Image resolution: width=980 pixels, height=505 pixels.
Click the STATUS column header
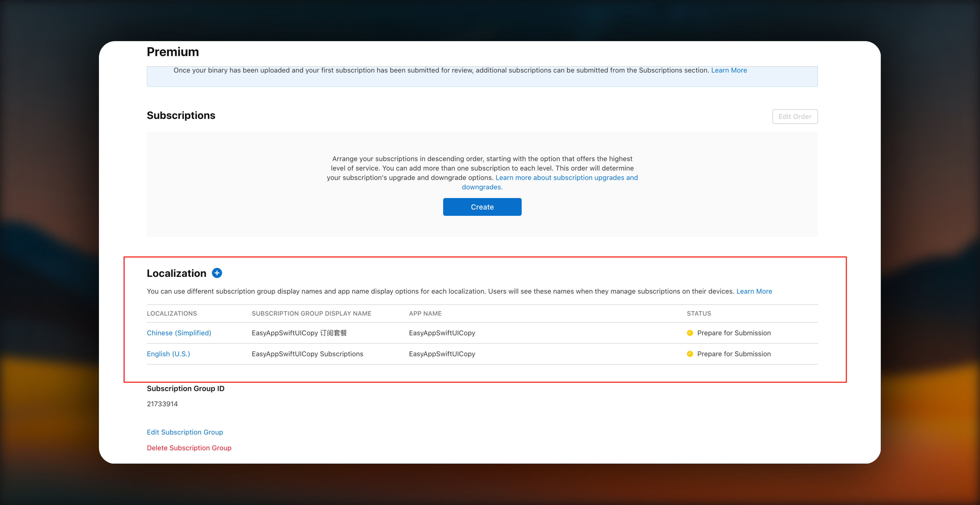click(698, 313)
